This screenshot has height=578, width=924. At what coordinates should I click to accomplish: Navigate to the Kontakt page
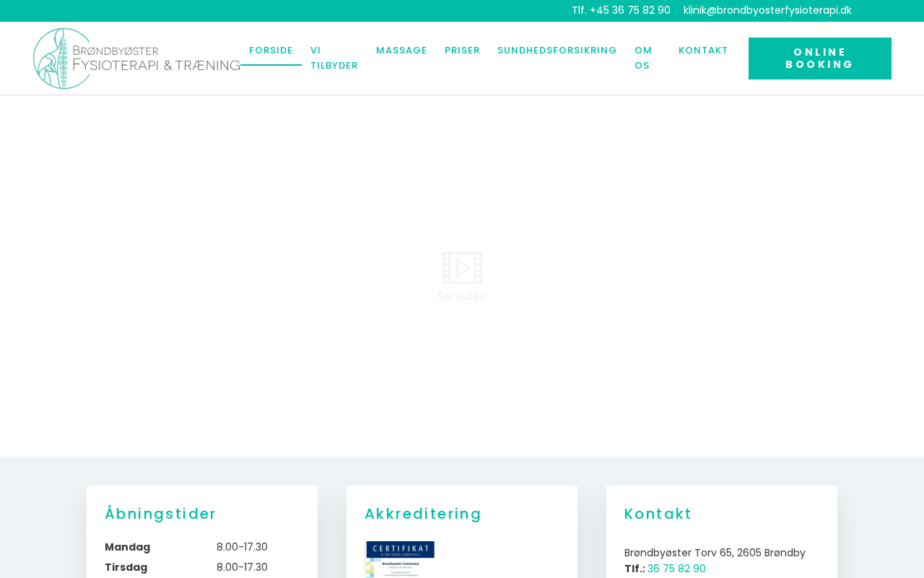703,51
